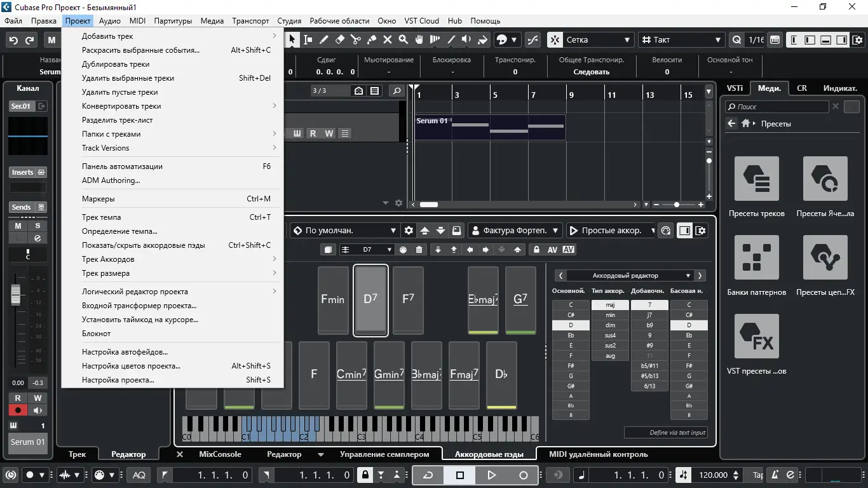The width and height of the screenshot is (868, 488).
Task: Expand the Такт grid type dropdown
Action: 682,39
